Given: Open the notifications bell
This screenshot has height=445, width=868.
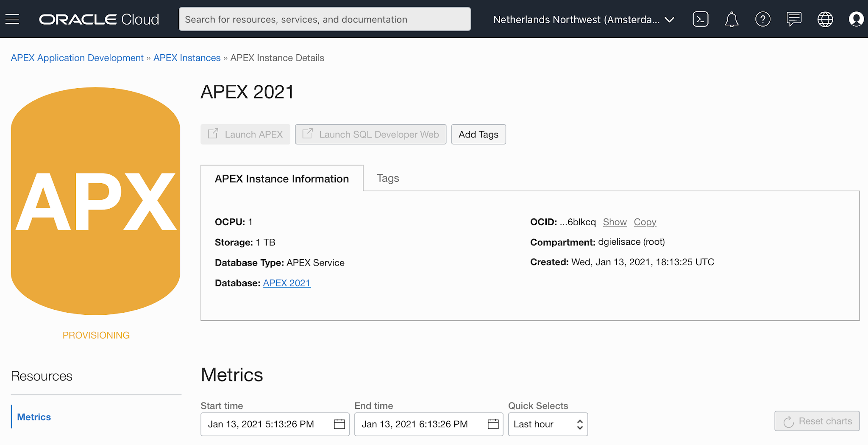Looking at the screenshot, I should [732, 19].
